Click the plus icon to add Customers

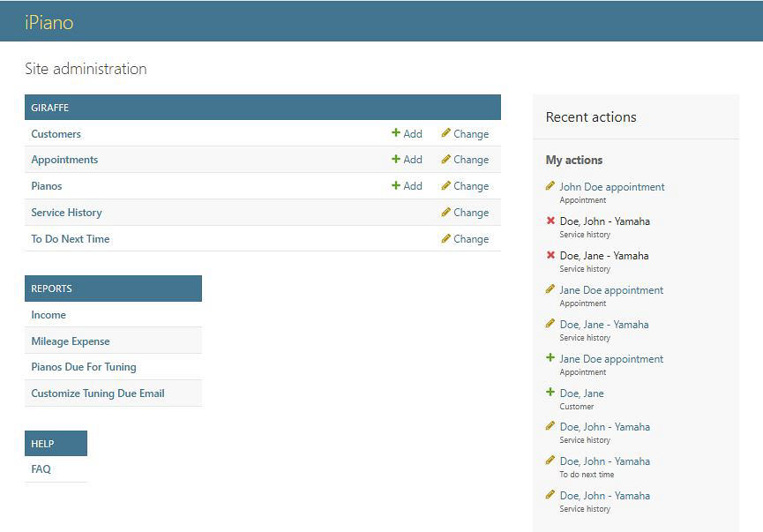tap(396, 133)
